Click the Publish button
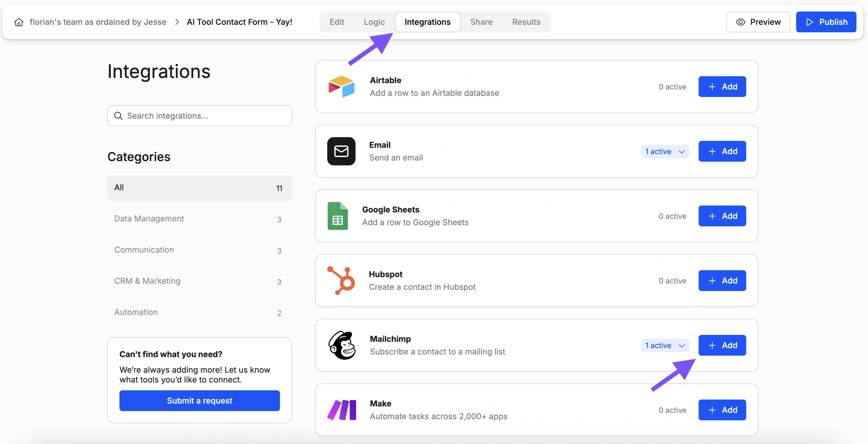868x444 pixels. [826, 22]
